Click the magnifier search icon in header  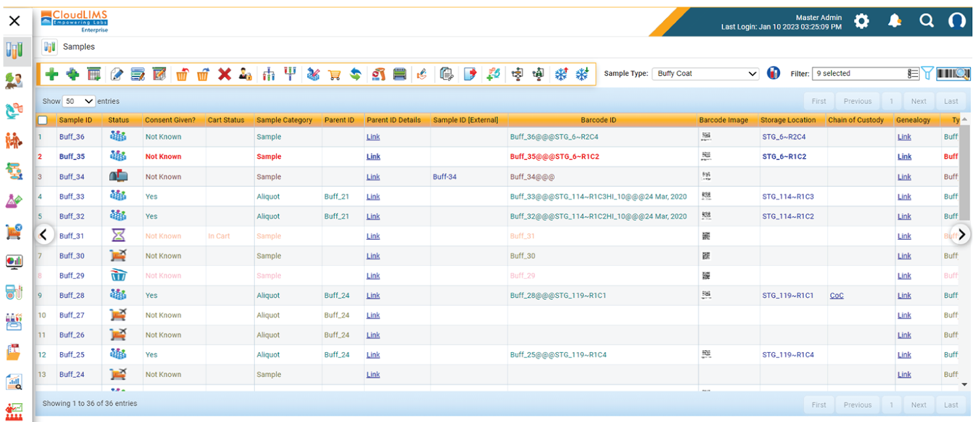(926, 21)
